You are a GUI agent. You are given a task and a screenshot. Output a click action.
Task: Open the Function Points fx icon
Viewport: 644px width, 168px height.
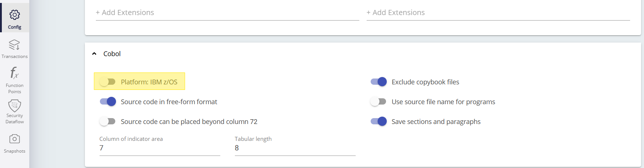[x=14, y=73]
